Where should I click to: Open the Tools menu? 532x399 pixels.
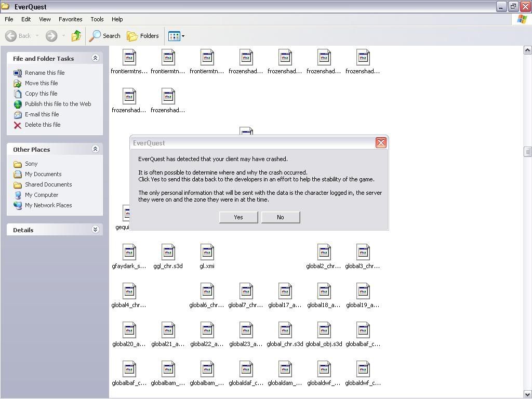click(x=97, y=19)
